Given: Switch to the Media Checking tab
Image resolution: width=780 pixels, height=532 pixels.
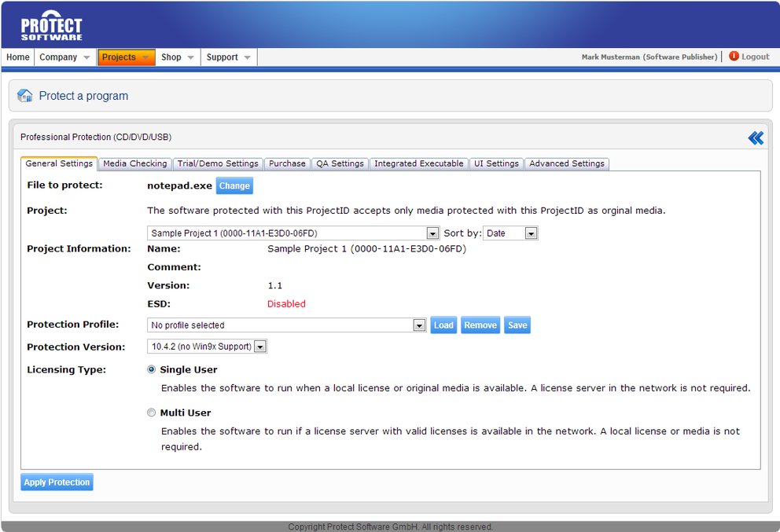Looking at the screenshot, I should pos(134,163).
